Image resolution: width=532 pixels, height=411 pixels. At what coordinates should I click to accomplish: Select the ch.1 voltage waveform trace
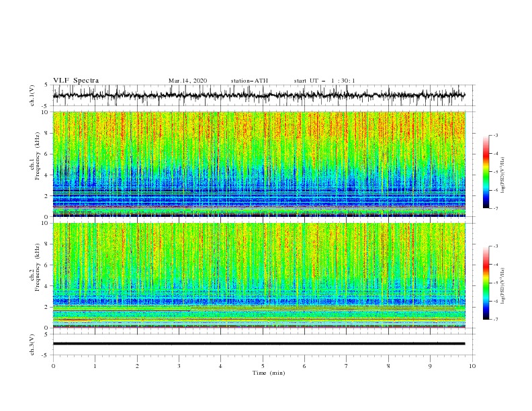click(x=259, y=95)
